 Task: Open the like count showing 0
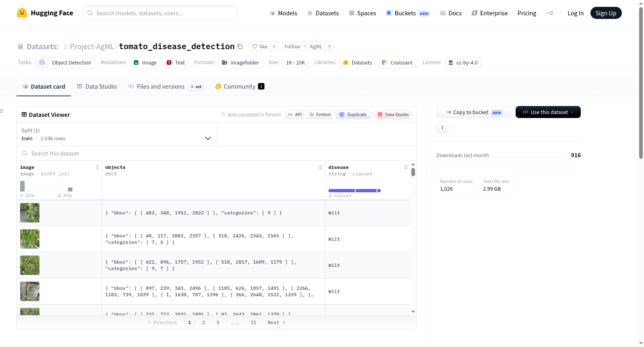pyautogui.click(x=274, y=46)
